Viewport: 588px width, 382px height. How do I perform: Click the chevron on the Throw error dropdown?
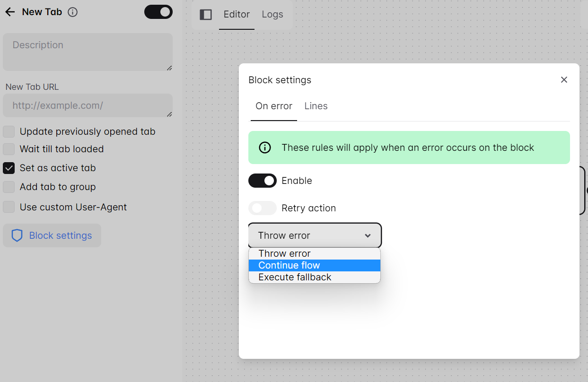(x=368, y=235)
